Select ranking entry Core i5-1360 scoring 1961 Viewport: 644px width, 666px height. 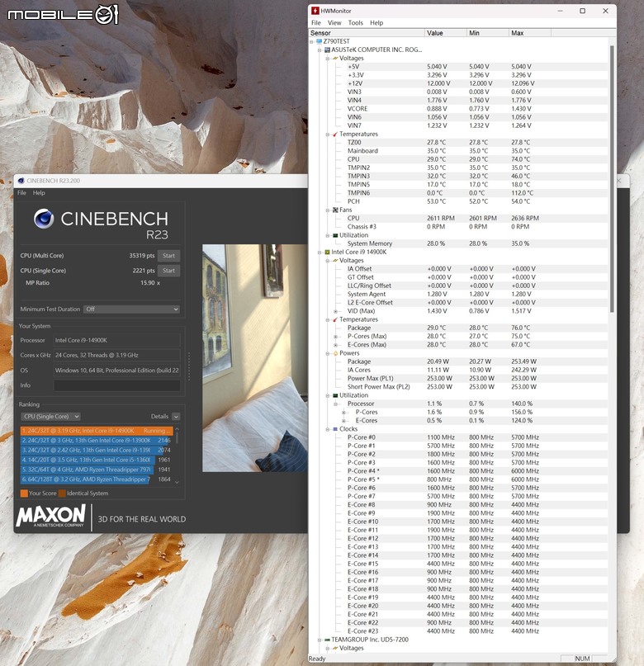click(x=97, y=460)
